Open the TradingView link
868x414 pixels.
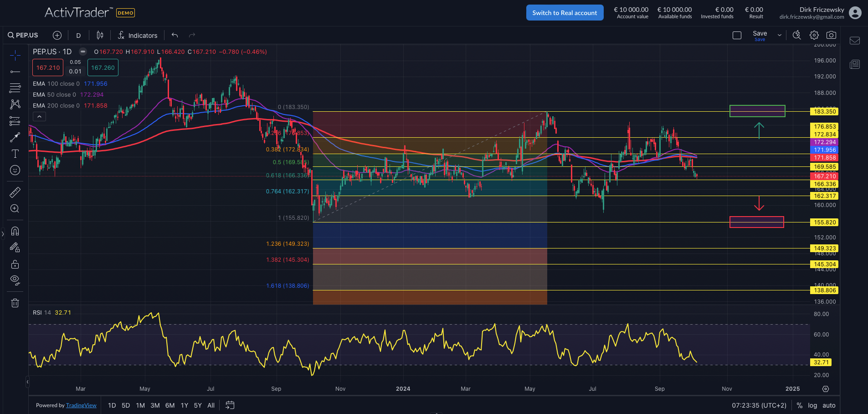81,405
